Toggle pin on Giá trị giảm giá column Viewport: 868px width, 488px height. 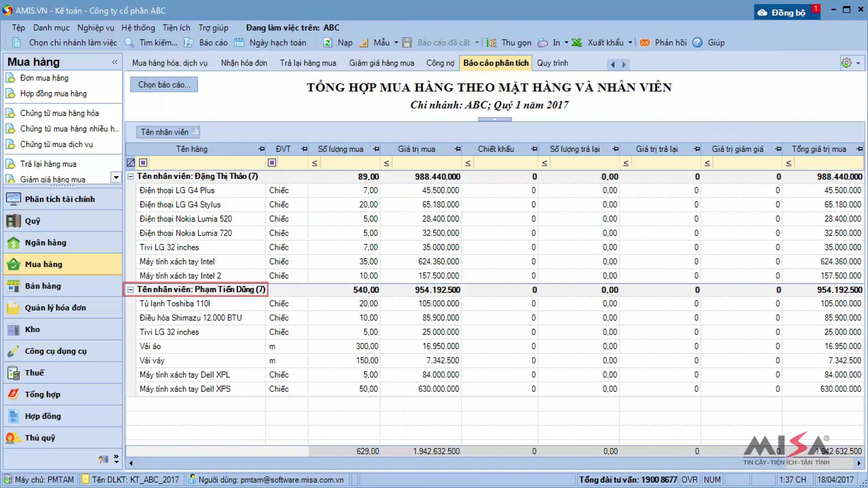(x=778, y=149)
